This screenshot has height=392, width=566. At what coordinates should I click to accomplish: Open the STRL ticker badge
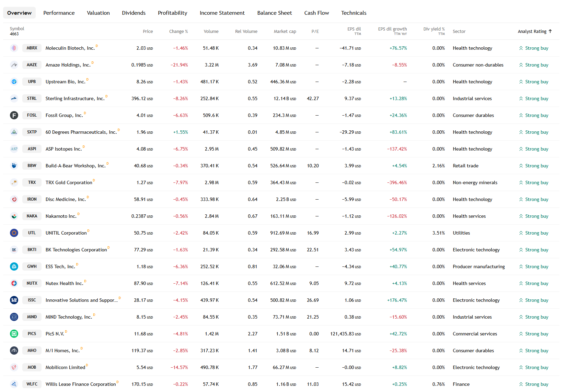[x=32, y=98]
